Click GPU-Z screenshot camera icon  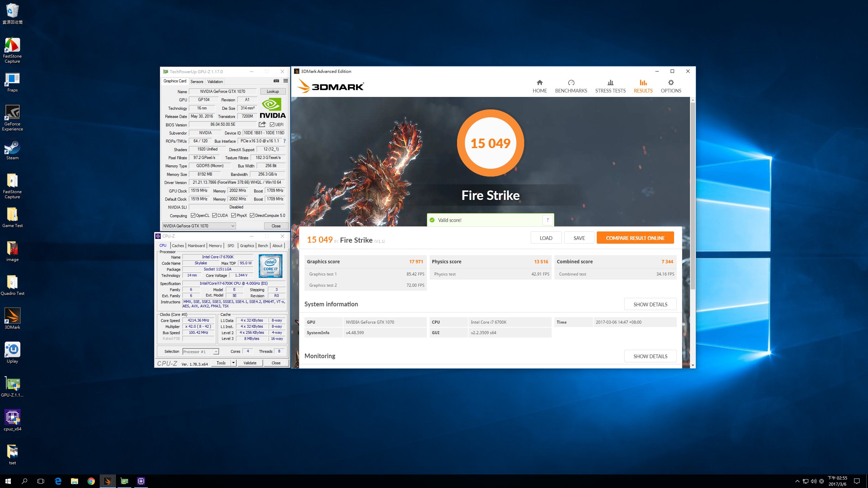(276, 81)
